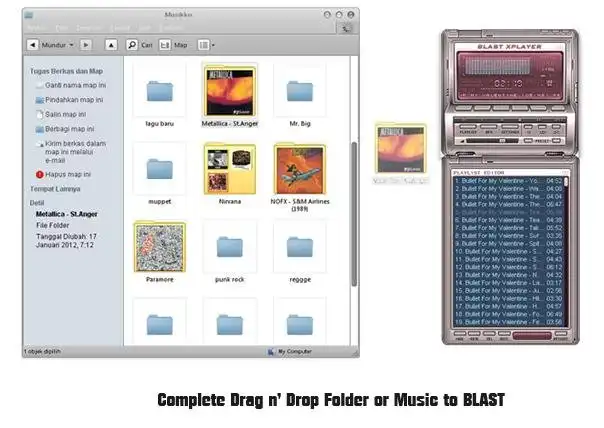The width and height of the screenshot is (604, 428).
Task: Select playlist track 3 lasting 04:04
Action: coord(508,196)
